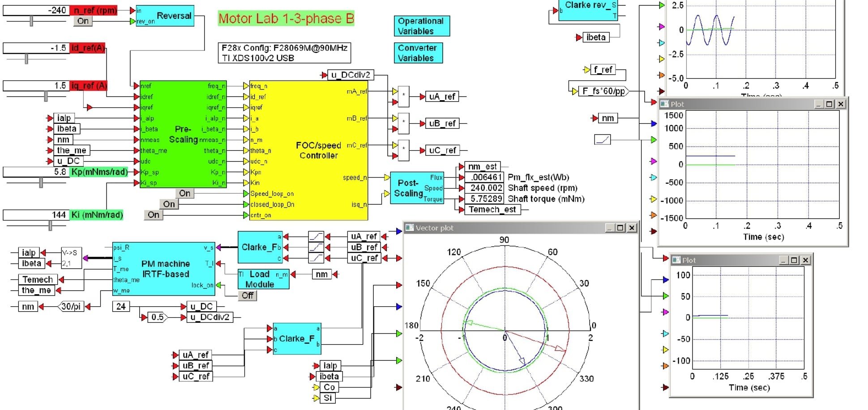Open the Load Module block
The height and width of the screenshot is (410, 868).
263,279
